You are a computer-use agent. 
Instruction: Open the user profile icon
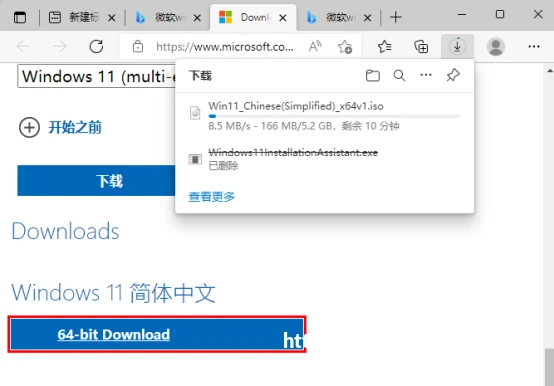pos(496,46)
